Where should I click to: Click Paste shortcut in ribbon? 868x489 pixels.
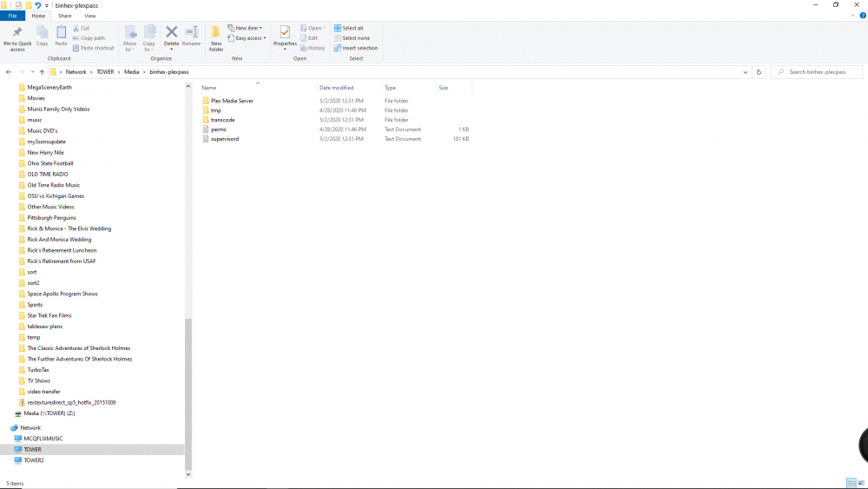point(93,48)
